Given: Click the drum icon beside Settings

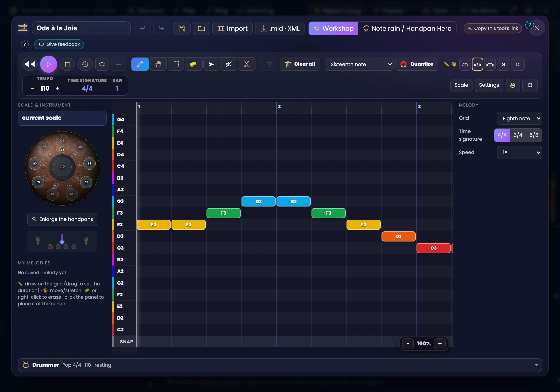Looking at the screenshot, I should point(512,85).
